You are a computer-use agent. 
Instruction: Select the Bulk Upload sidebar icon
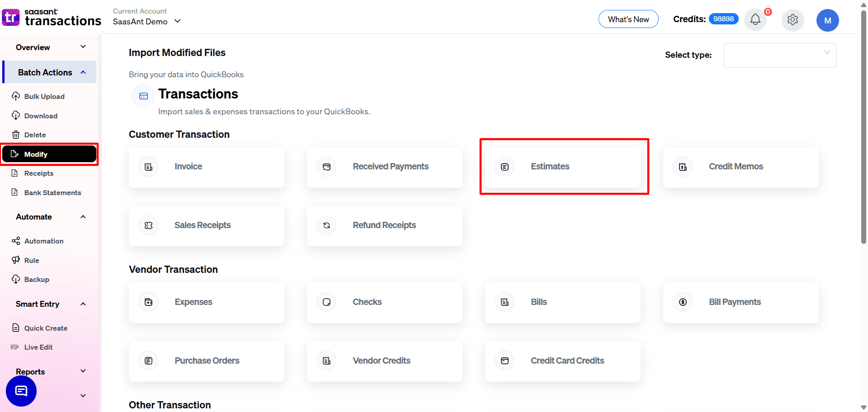tap(16, 96)
